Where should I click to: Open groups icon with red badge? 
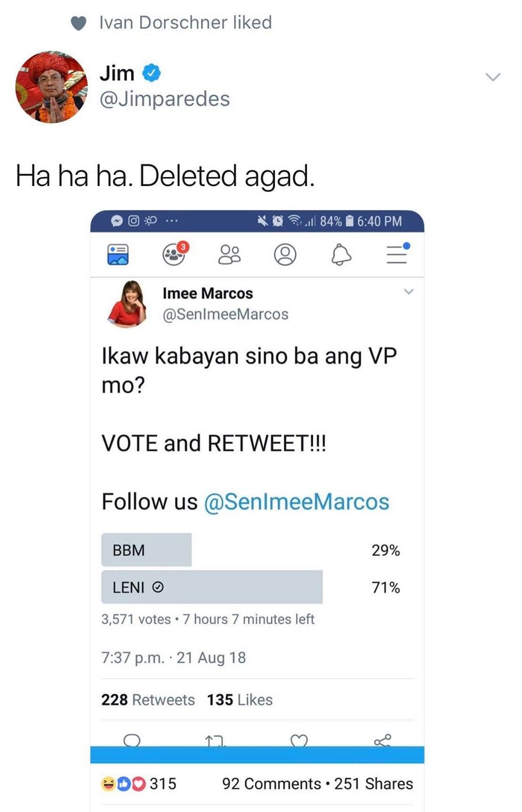175,253
